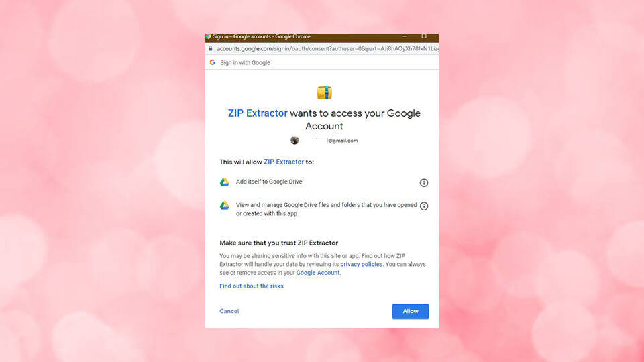Open the info icon for View and manage files
The width and height of the screenshot is (644, 362).
[424, 206]
